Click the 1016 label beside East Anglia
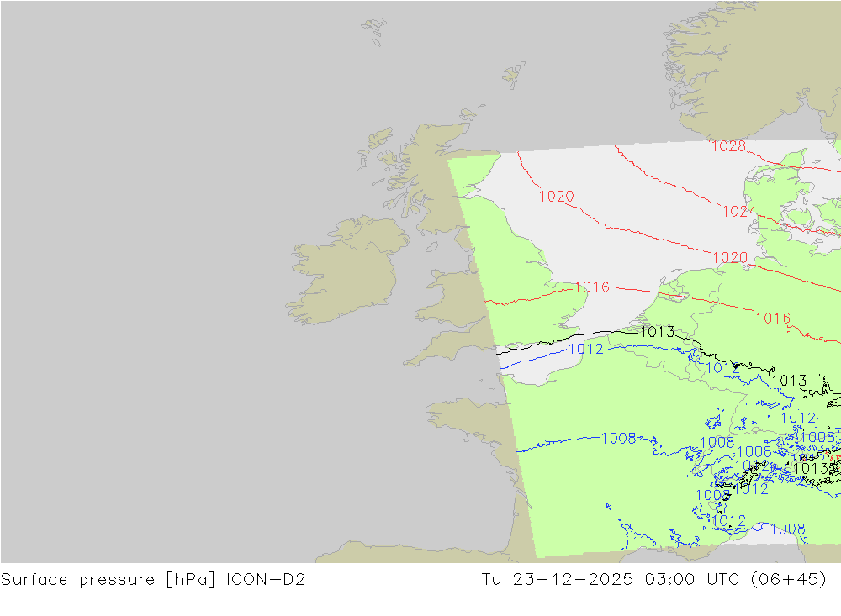 tap(592, 287)
